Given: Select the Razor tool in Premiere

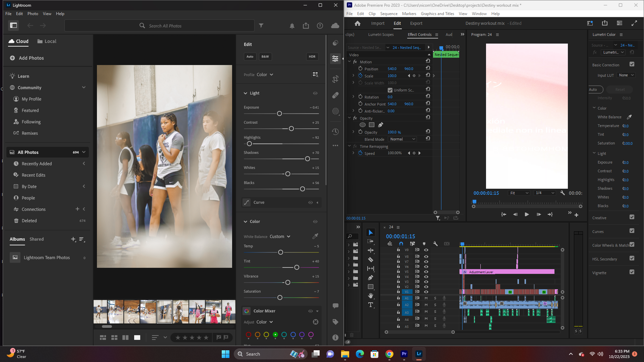Looking at the screenshot, I should click(371, 259).
